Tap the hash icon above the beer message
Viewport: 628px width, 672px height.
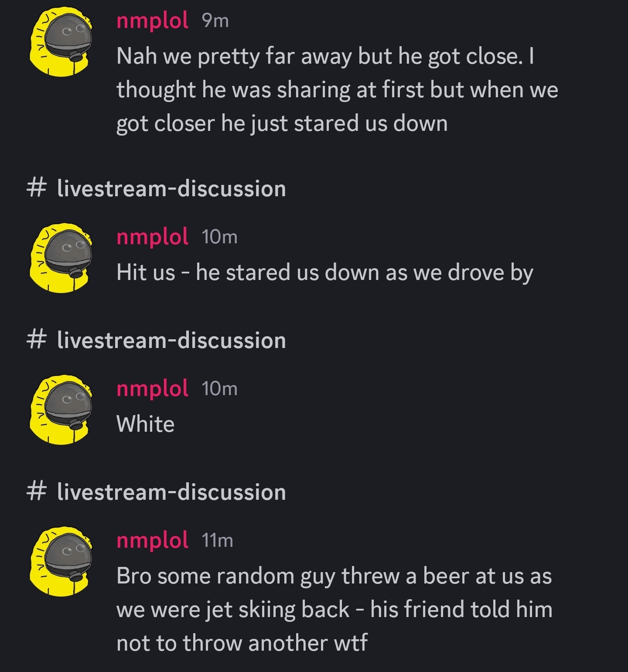pos(36,492)
